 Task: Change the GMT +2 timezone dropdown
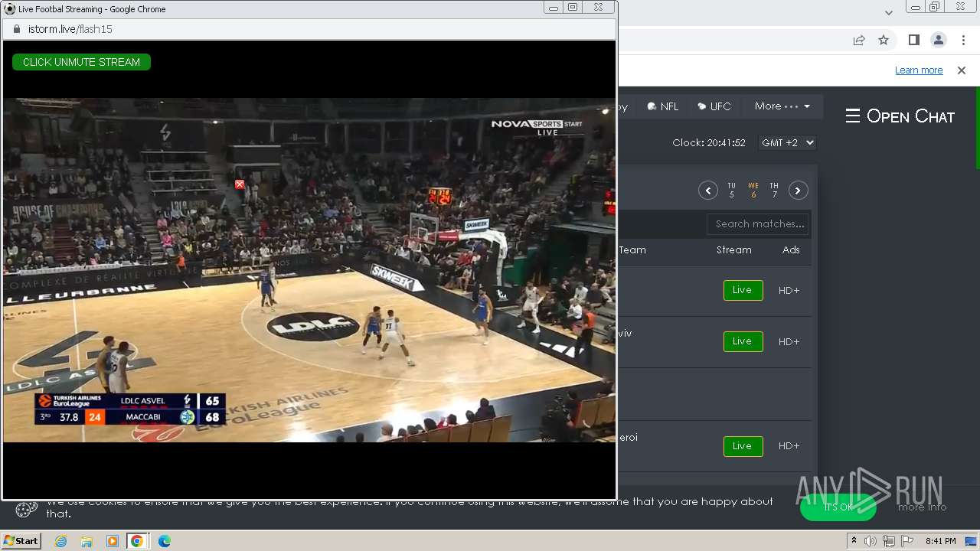coord(787,142)
